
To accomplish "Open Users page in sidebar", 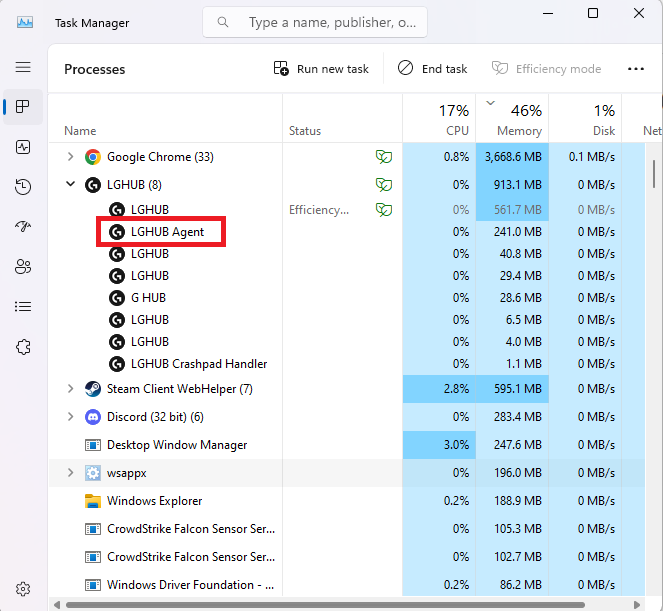I will (23, 267).
